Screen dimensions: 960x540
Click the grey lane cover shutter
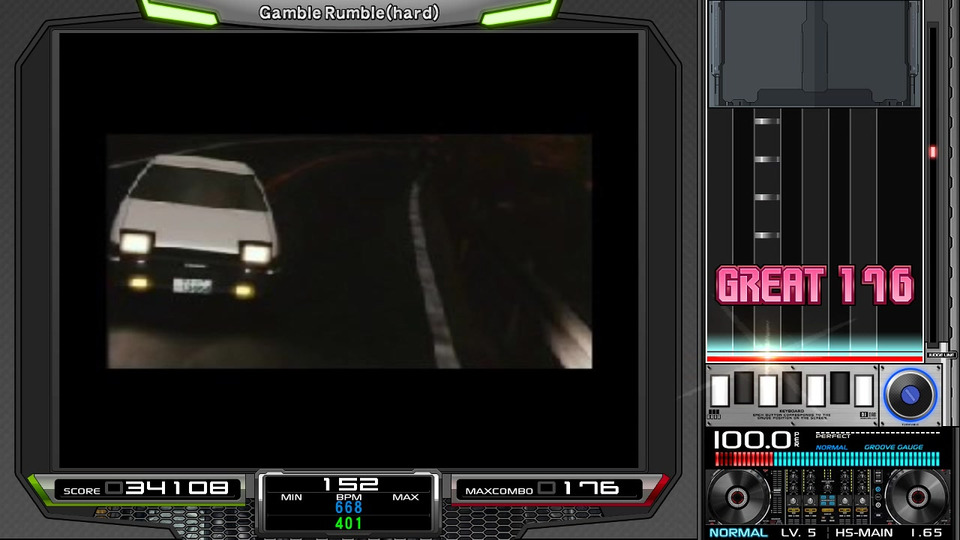[814, 54]
